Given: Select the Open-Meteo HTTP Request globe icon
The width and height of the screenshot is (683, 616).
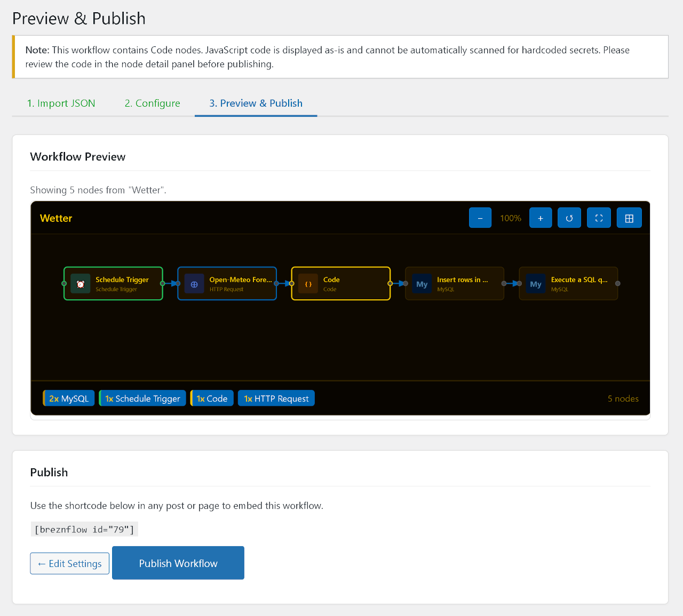Looking at the screenshot, I should [194, 283].
